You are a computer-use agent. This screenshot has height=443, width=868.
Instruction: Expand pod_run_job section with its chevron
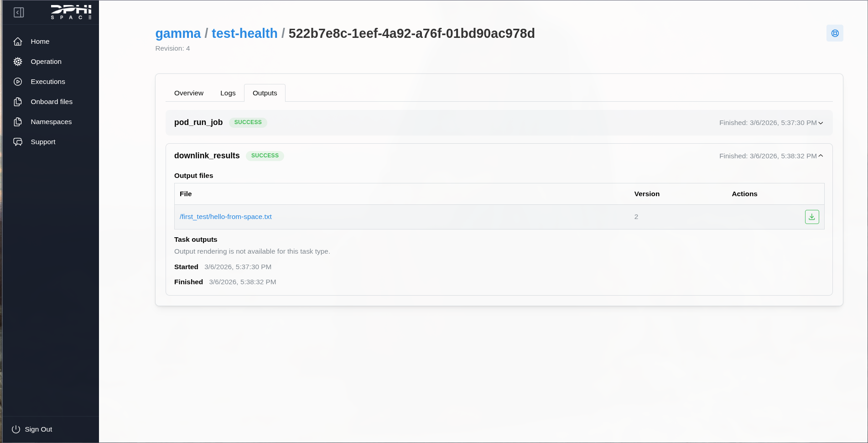click(x=821, y=123)
